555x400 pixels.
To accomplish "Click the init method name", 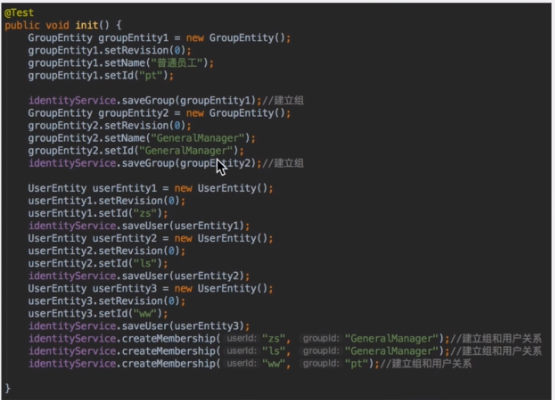I will coord(87,25).
